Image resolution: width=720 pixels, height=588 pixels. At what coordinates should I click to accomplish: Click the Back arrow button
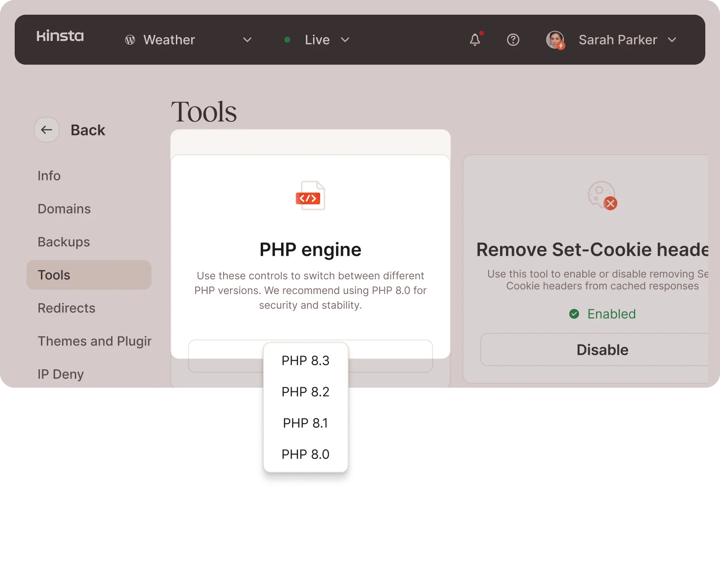pyautogui.click(x=46, y=130)
